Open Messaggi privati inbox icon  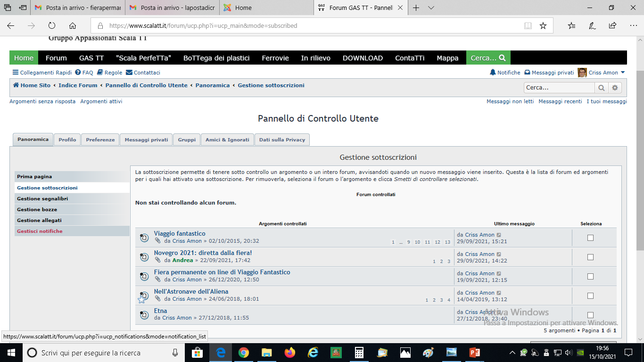pos(527,73)
